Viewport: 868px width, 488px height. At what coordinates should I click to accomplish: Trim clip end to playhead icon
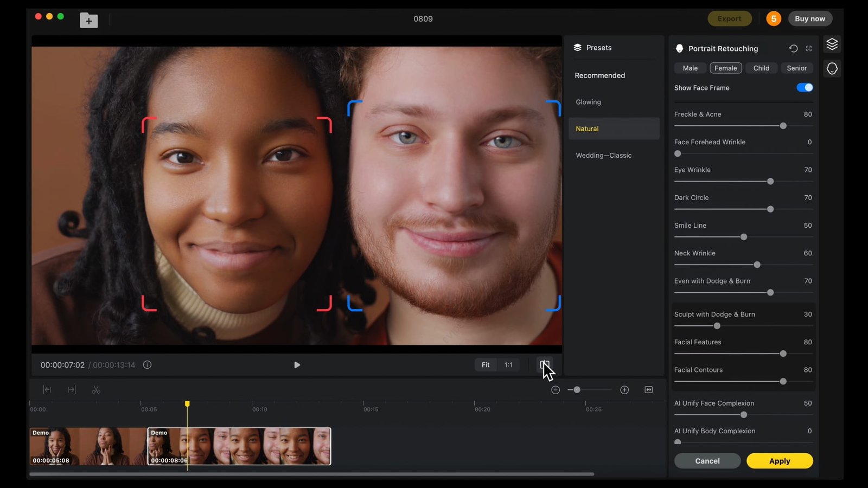tap(72, 390)
